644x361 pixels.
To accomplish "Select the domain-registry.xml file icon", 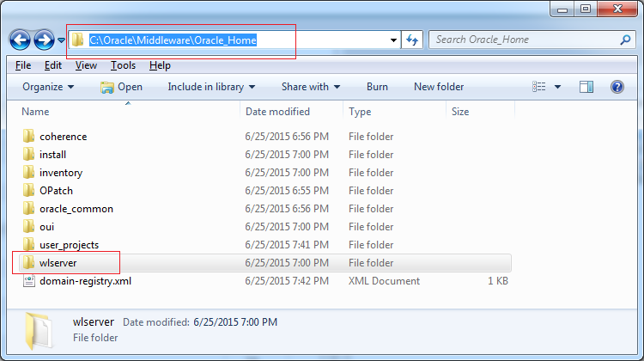I will click(x=28, y=281).
